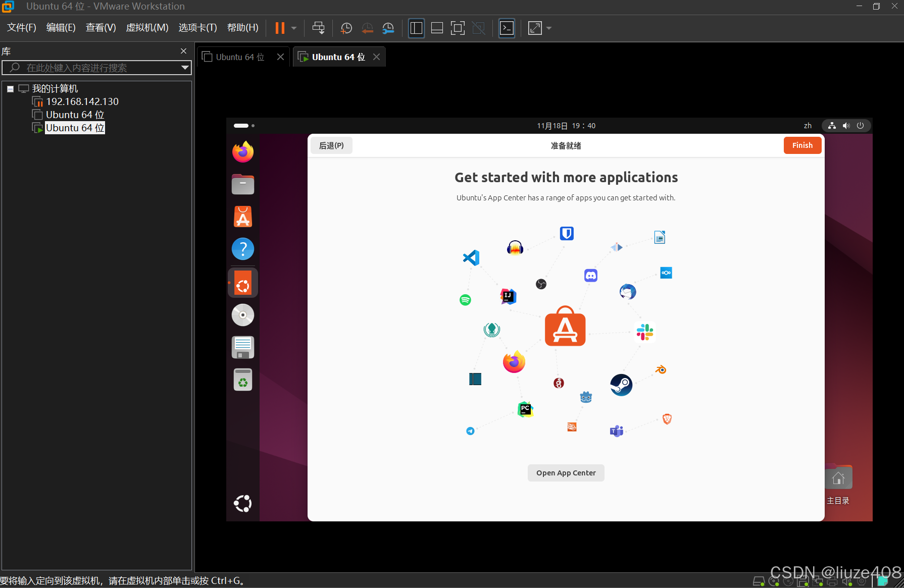Click the Ubuntu installer icon in dock
The width and height of the screenshot is (904, 588).
coord(243,283)
